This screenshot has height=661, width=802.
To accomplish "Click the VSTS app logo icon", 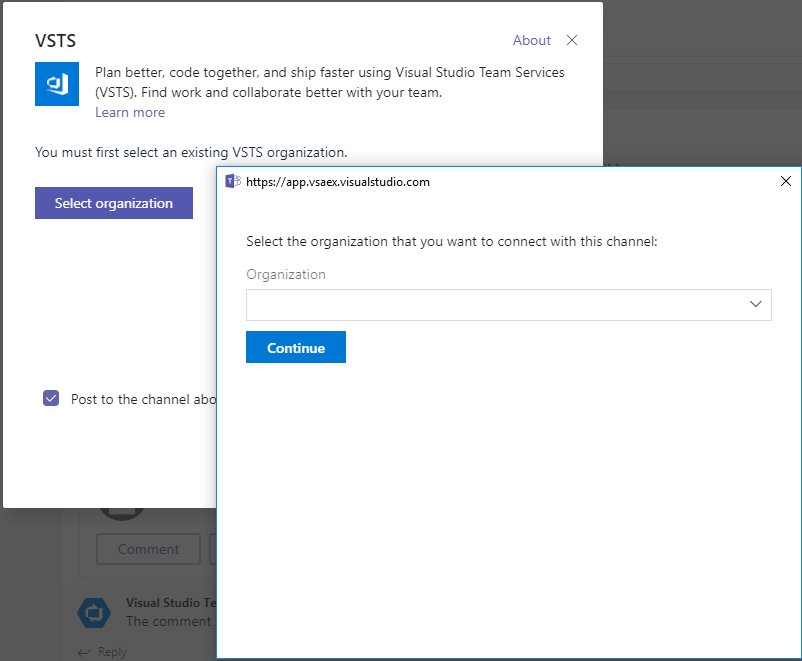I will (x=57, y=84).
